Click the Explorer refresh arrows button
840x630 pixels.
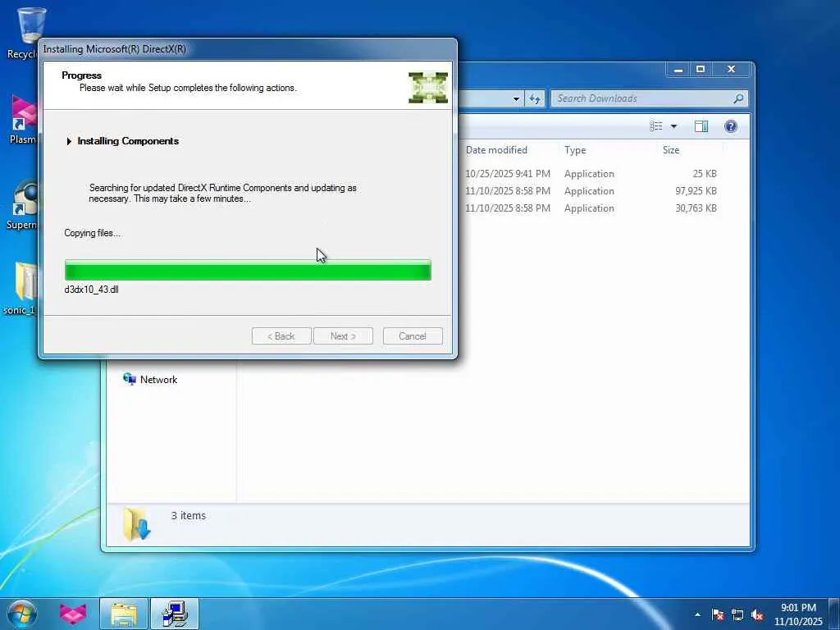pos(535,98)
